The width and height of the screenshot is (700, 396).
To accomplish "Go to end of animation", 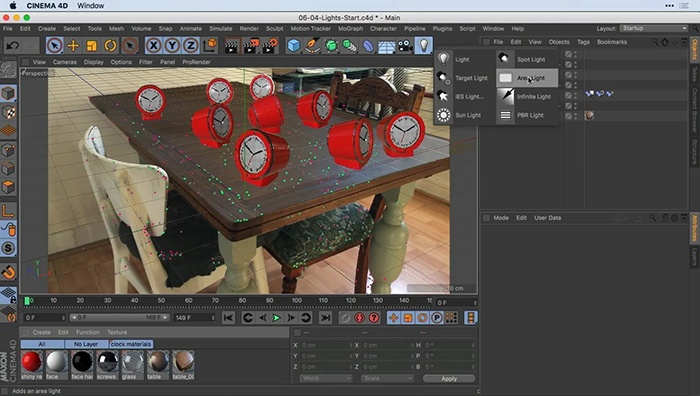I will (325, 318).
